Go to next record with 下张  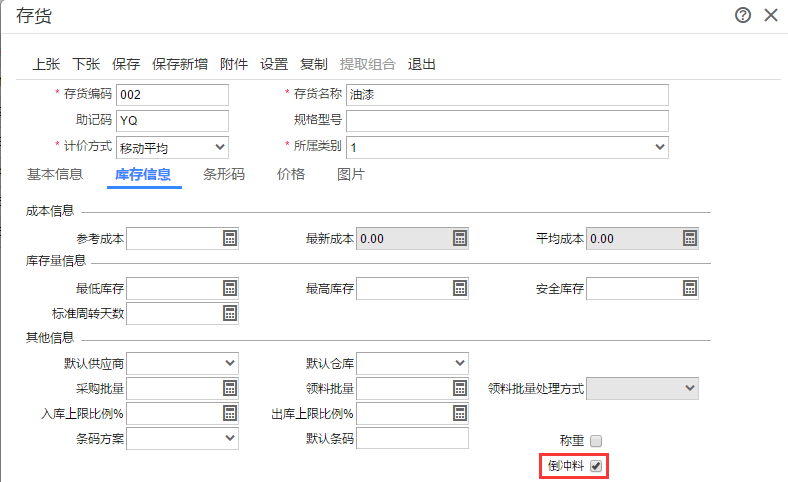(x=86, y=64)
